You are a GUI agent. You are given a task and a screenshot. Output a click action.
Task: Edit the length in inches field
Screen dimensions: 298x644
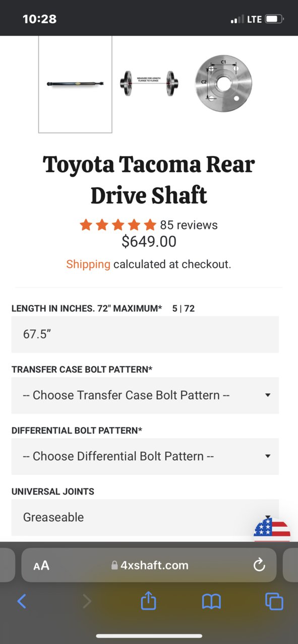click(145, 334)
